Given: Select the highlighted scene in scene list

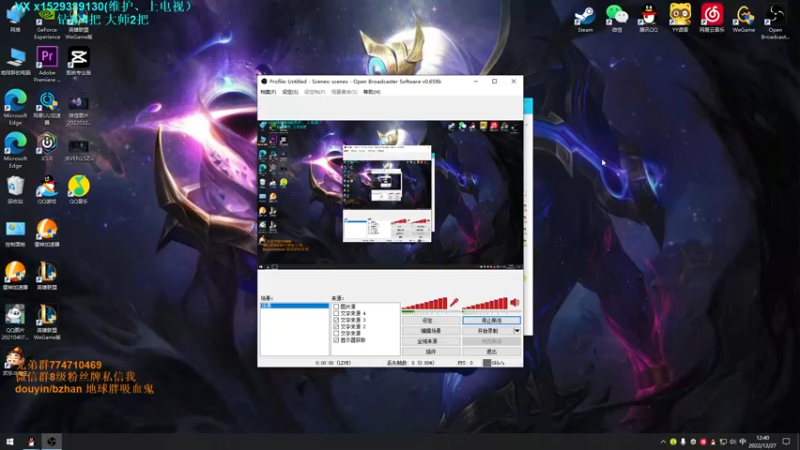Looking at the screenshot, I should click(294, 306).
